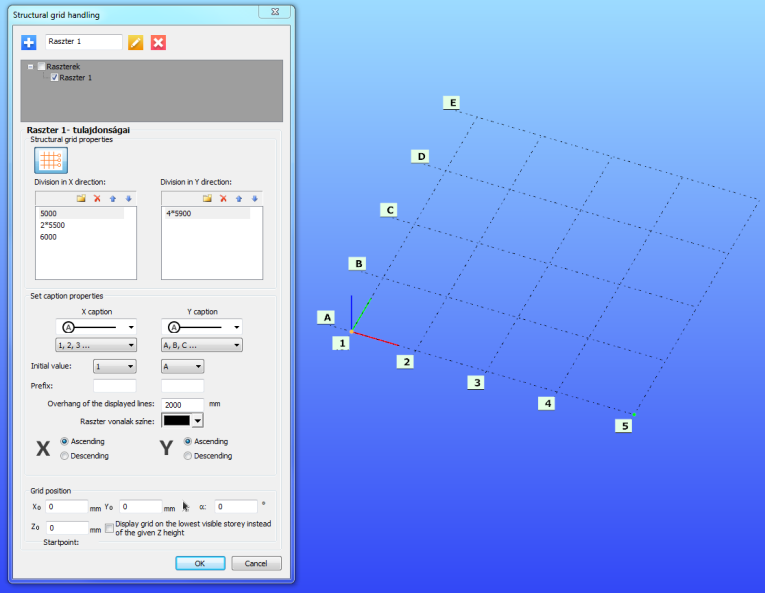Image resolution: width=765 pixels, height=593 pixels.
Task: Enable display grid on lowest visible storey
Action: tap(109, 528)
